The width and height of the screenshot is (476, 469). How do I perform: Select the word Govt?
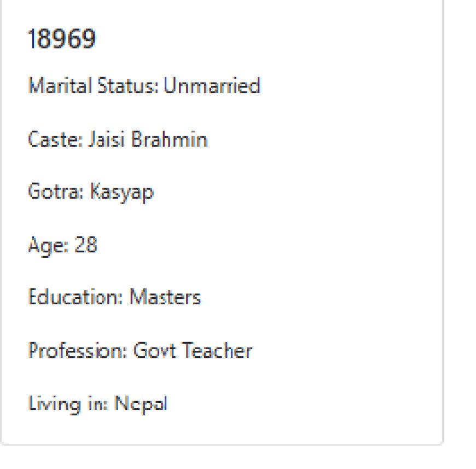tap(154, 350)
